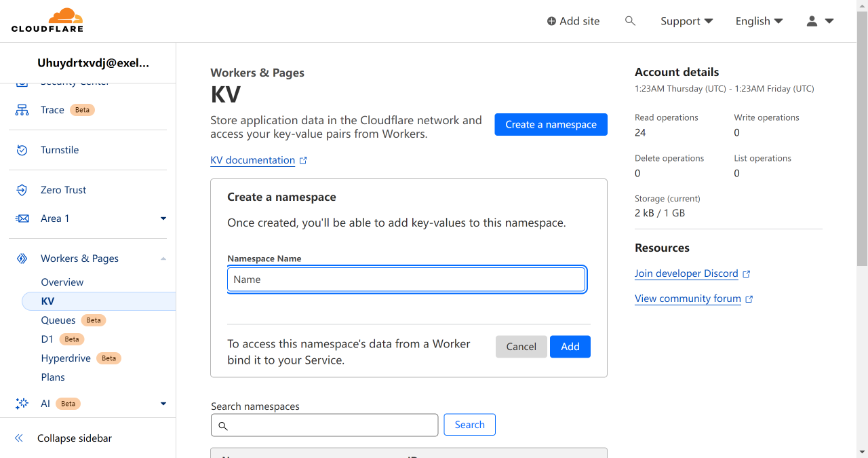This screenshot has height=458, width=868.
Task: Click external link icon next to Join developer Discord
Action: [x=747, y=274]
